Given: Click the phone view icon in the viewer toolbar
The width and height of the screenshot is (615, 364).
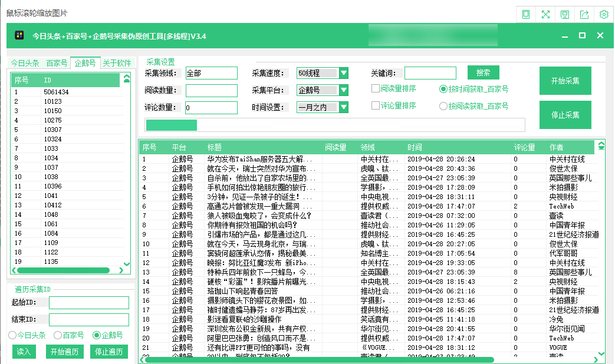Looking at the screenshot, I should (x=526, y=15).
